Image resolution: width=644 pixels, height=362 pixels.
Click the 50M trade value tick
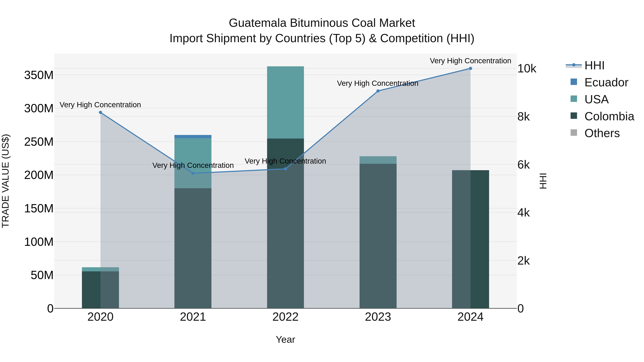click(42, 275)
